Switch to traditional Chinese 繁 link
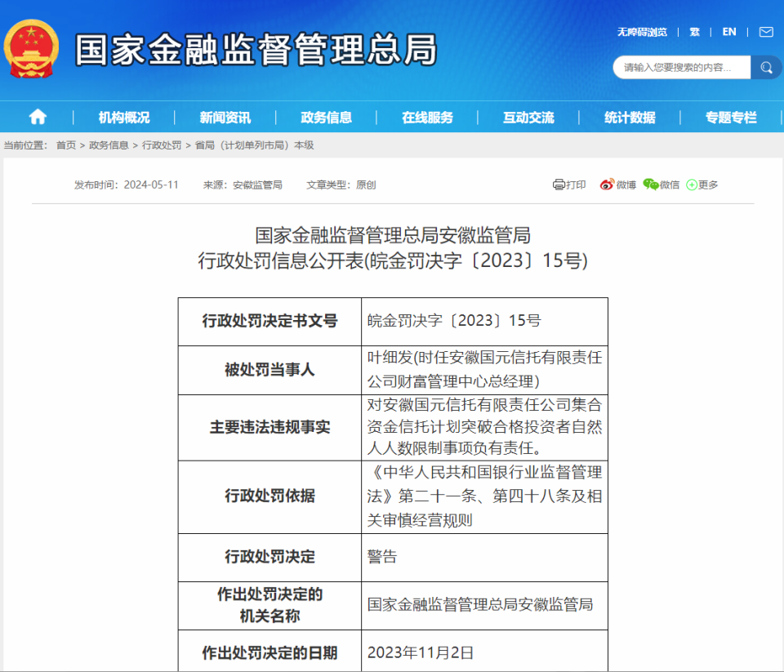 [694, 32]
